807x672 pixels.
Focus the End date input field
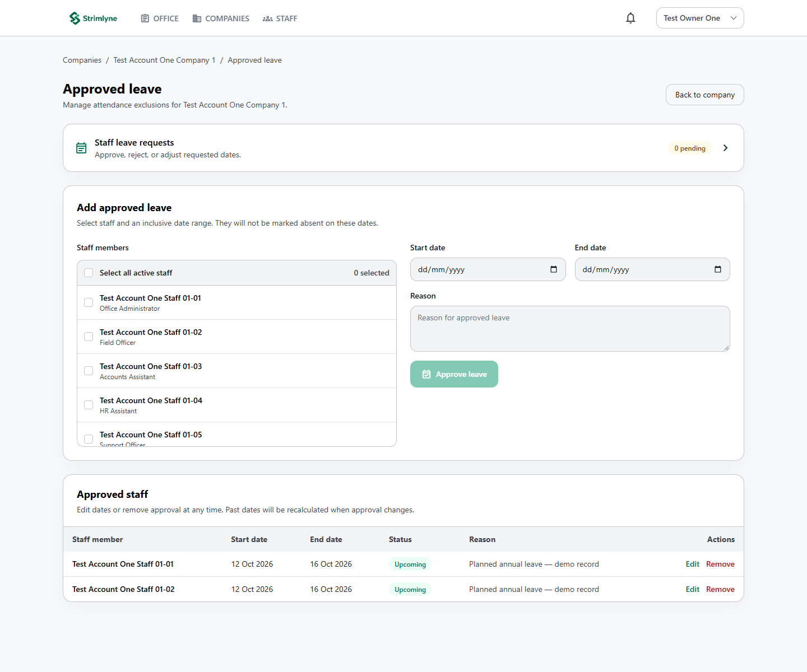pyautogui.click(x=652, y=269)
